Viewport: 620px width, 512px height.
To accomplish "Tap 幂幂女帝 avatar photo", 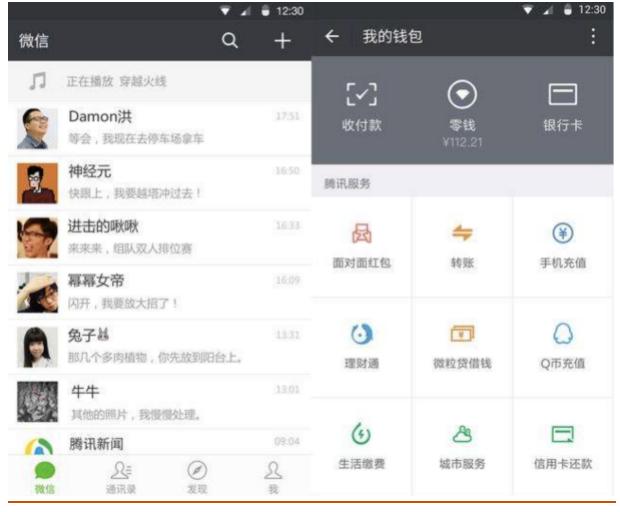I will (x=37, y=293).
